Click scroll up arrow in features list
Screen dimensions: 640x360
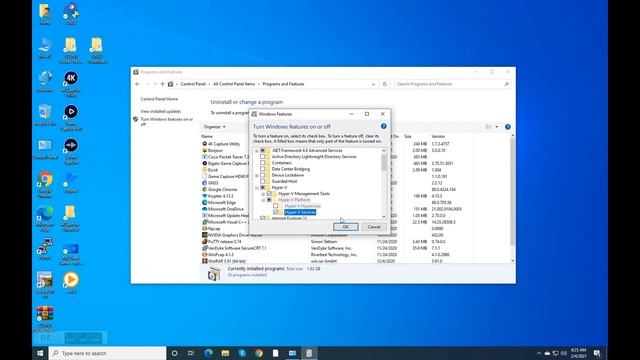[x=384, y=151]
